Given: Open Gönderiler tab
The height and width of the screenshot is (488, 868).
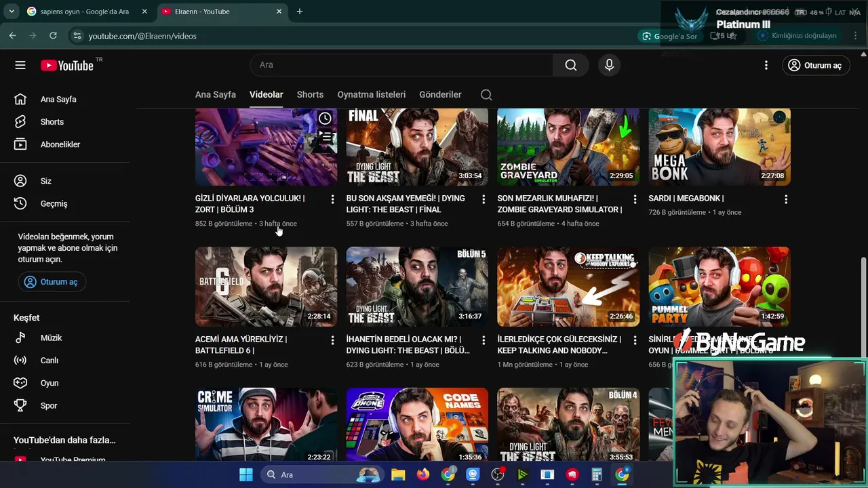Looking at the screenshot, I should click(440, 94).
